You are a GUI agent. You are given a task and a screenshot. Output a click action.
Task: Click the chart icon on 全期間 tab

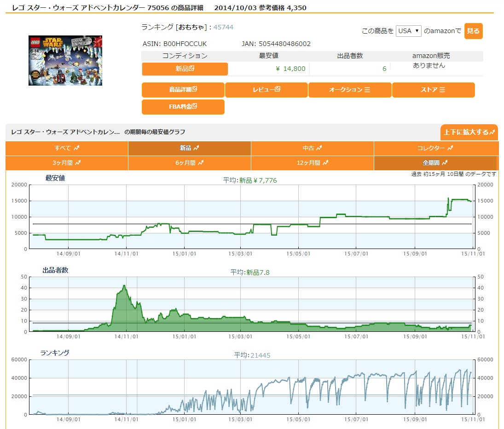point(445,162)
